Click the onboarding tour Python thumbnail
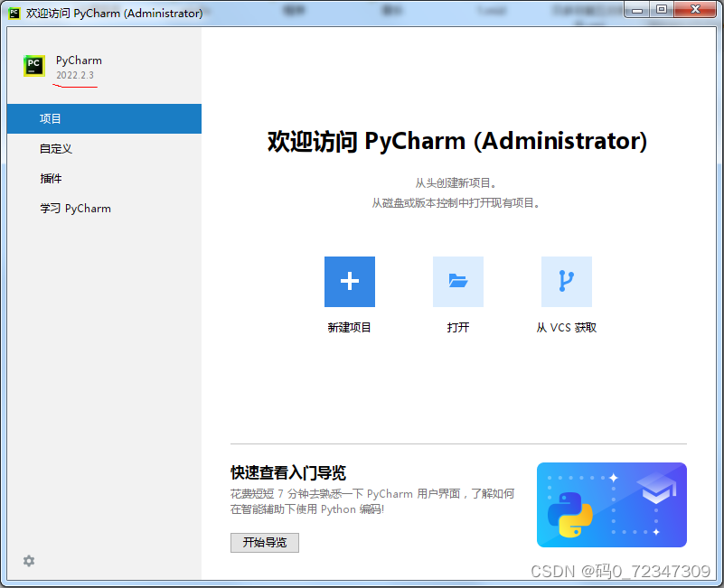 pyautogui.click(x=612, y=505)
